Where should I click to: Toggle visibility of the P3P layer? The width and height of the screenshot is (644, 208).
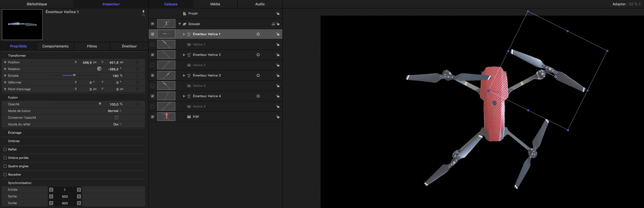152,117
